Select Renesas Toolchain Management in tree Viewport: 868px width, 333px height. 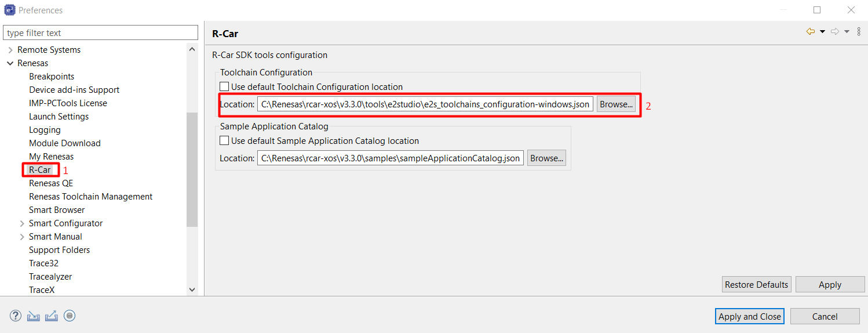[x=90, y=197]
